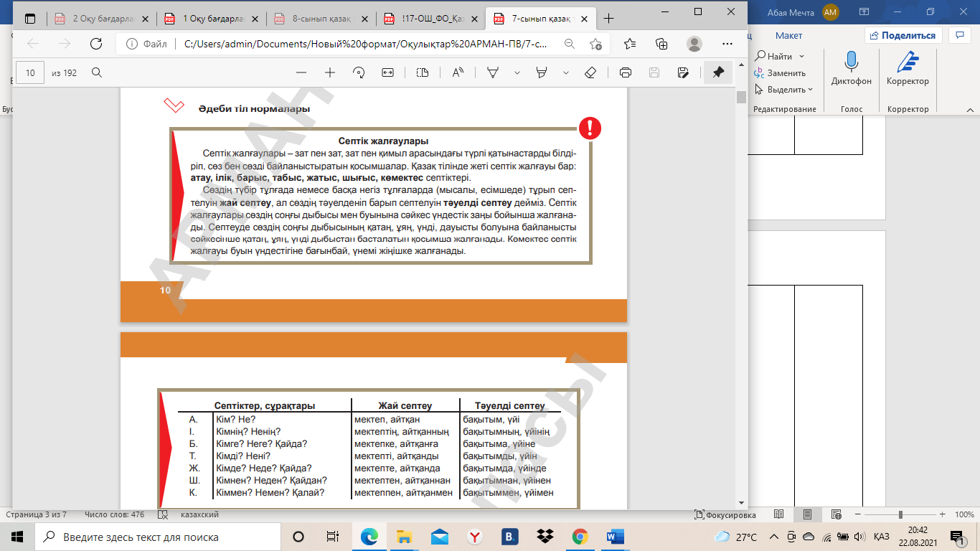Go back in Edge browser
This screenshot has height=551, width=980.
[x=33, y=44]
